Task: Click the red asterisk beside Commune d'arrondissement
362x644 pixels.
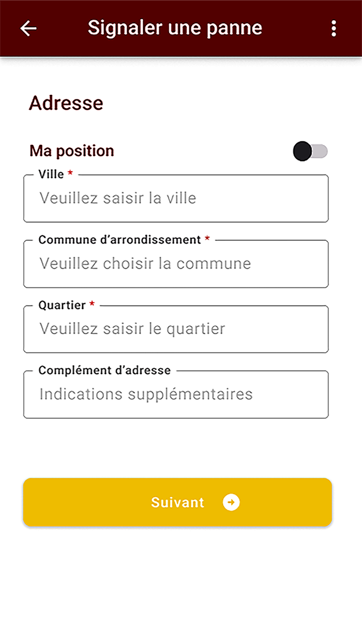Action: click(x=207, y=239)
